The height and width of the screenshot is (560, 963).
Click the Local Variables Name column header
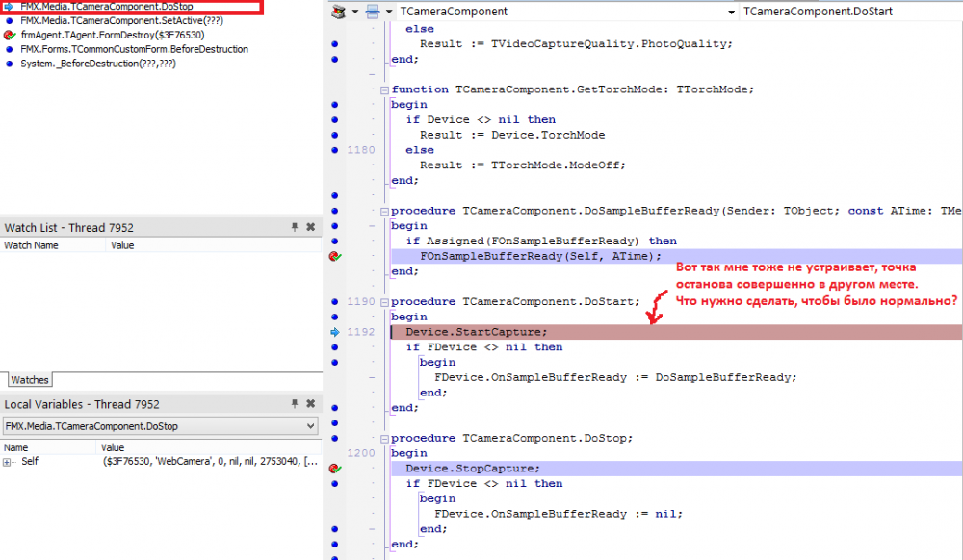pos(48,447)
